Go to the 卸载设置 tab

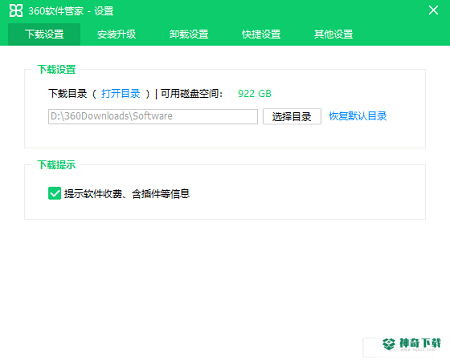pos(189,34)
